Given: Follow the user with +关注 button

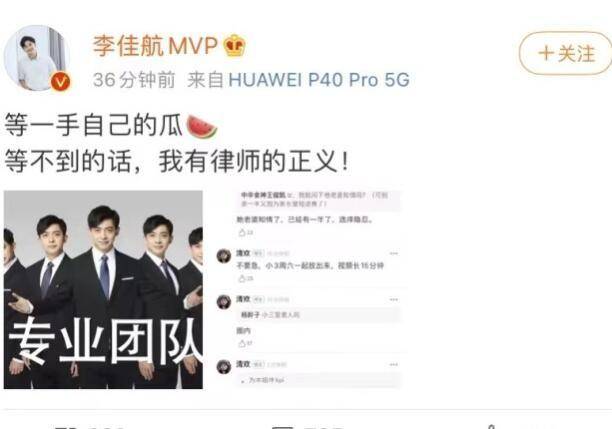Looking at the screenshot, I should (565, 53).
